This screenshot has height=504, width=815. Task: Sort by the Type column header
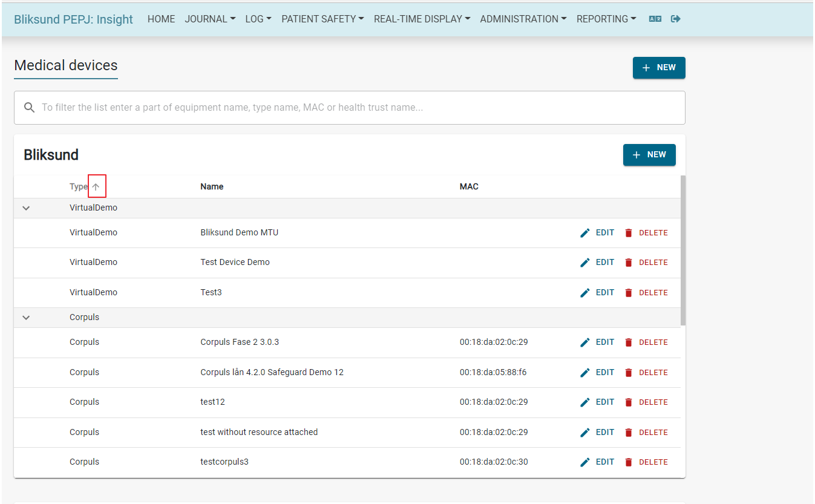[79, 187]
